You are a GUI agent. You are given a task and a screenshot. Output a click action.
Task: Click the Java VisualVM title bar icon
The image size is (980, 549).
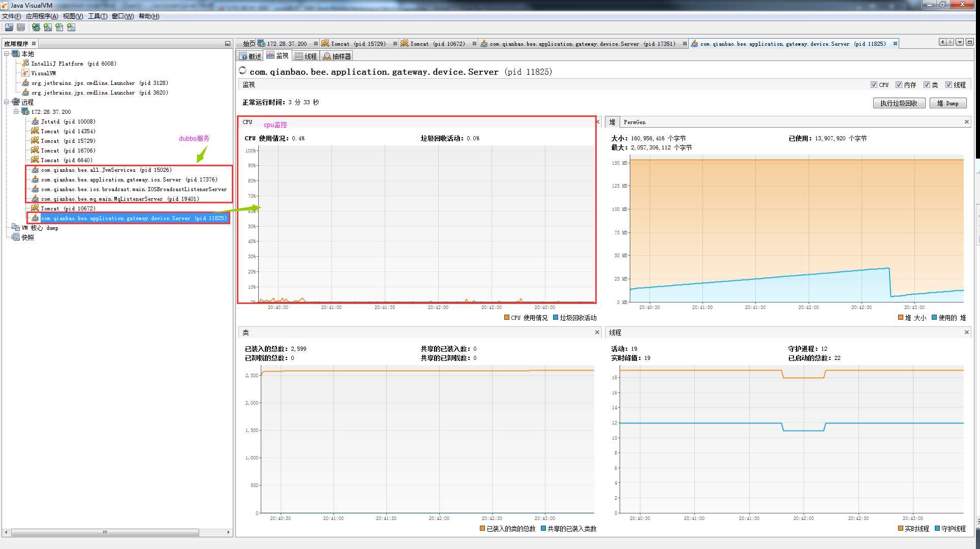coord(5,5)
